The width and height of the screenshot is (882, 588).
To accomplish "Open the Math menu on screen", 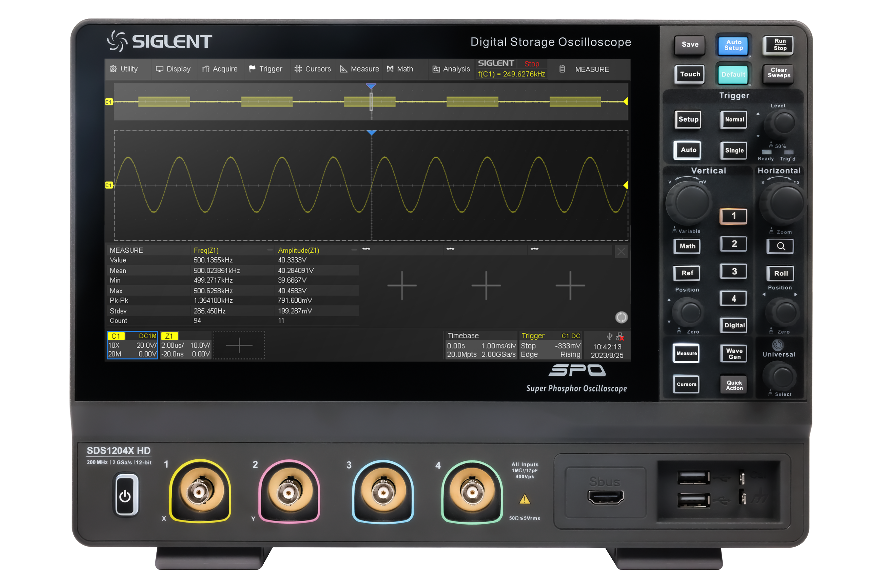I will click(400, 69).
